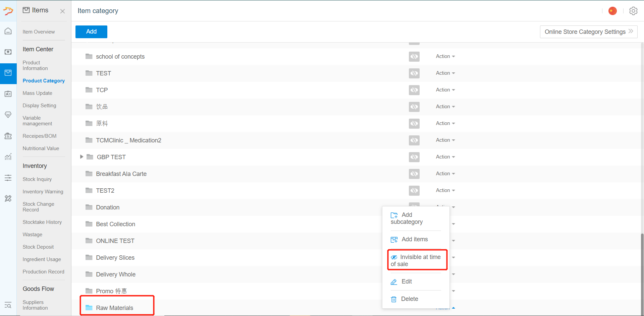644x316 pixels.
Task: Open the sliders settings icon in left rail
Action: (8, 178)
